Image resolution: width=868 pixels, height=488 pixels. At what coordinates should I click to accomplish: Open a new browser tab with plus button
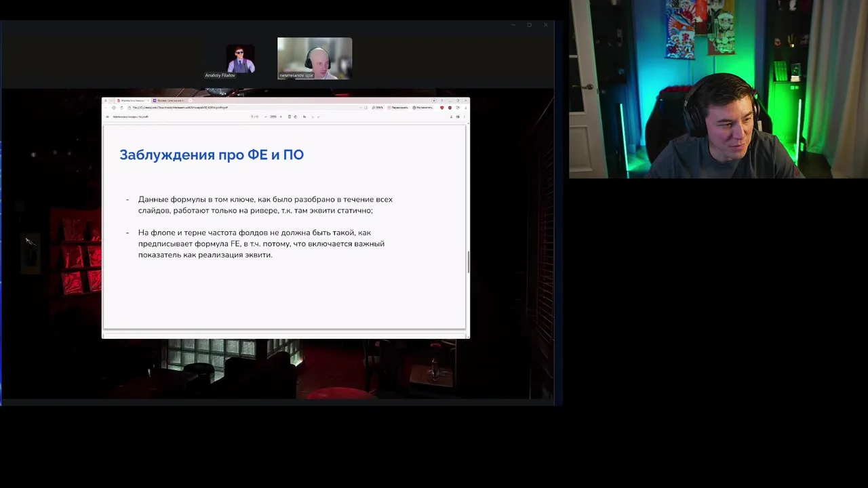coord(191,100)
